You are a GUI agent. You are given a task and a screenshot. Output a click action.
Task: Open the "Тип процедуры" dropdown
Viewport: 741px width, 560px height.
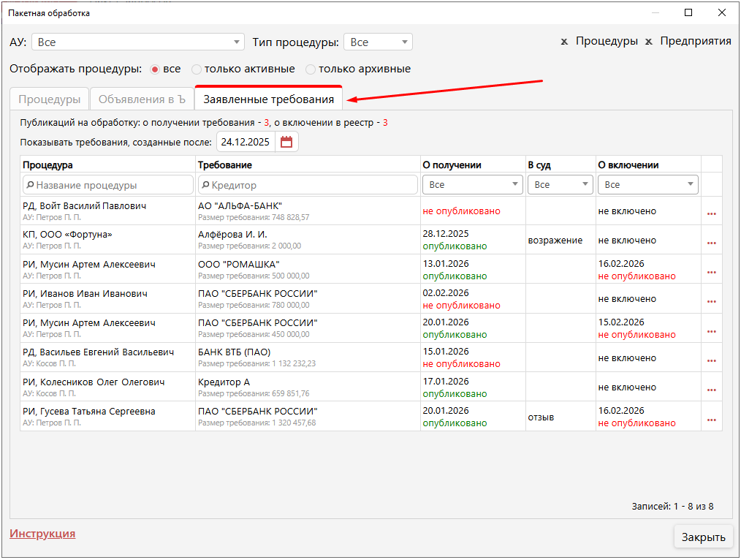click(378, 42)
